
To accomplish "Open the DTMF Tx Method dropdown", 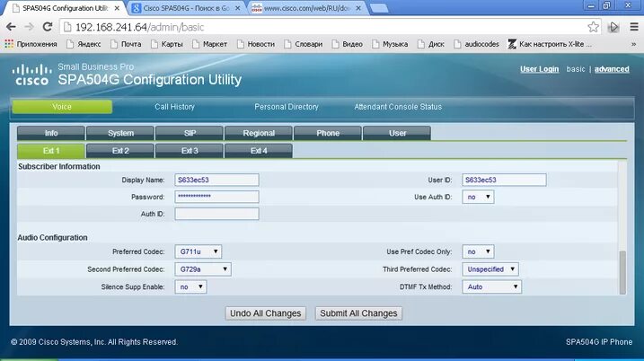I will [x=491, y=287].
